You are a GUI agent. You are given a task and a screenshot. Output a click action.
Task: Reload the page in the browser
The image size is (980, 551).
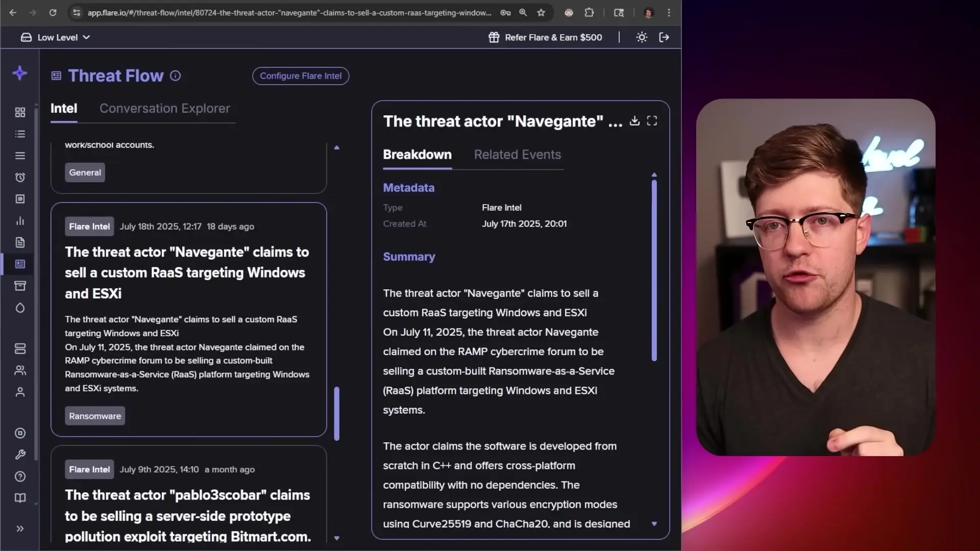coord(53,13)
